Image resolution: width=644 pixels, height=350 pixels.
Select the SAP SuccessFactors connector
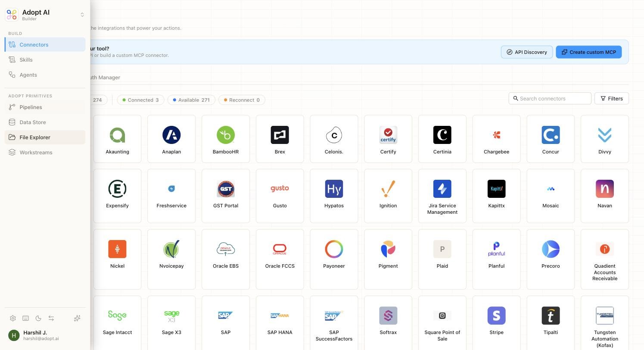[x=334, y=323]
